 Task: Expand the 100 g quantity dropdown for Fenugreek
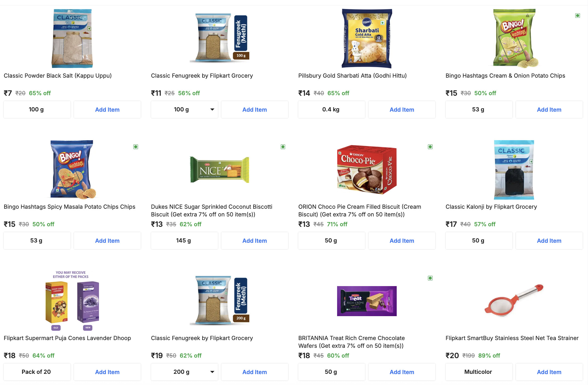point(184,110)
